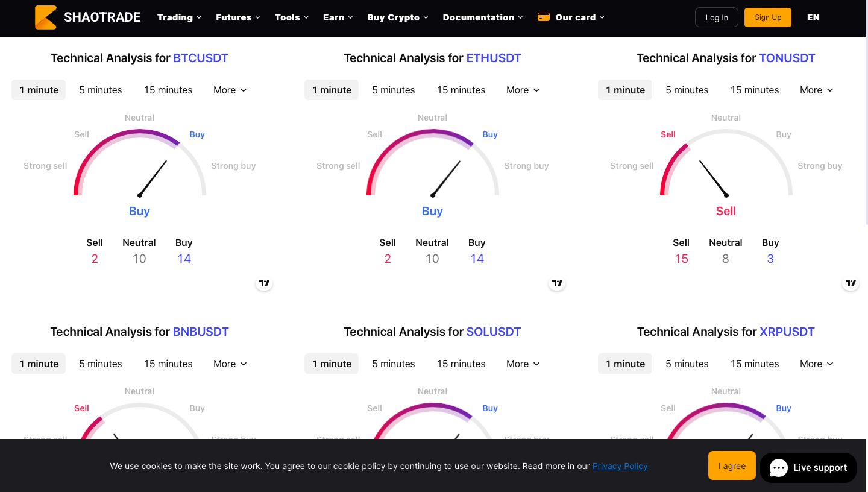The image size is (868, 492).
Task: Select 1 minute tab for SOLUSDT
Action: coord(332,364)
